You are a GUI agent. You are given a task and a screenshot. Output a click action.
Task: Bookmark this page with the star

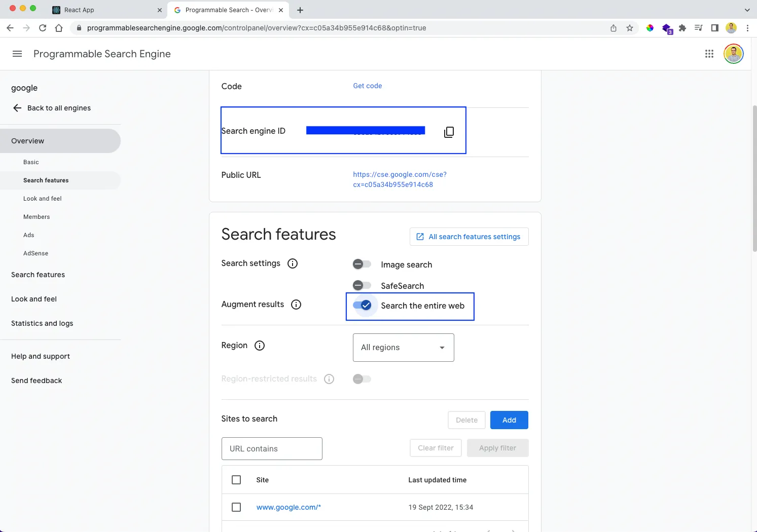coord(630,28)
